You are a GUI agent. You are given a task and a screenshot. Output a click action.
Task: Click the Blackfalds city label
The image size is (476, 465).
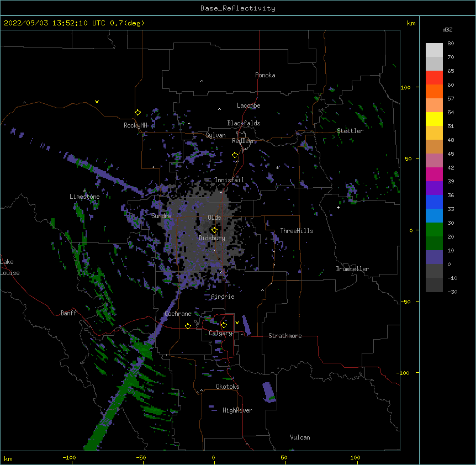tap(244, 123)
